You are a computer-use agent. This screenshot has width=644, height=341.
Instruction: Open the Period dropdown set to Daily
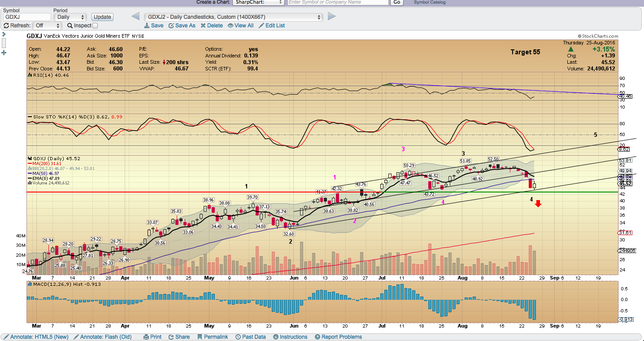[x=70, y=17]
